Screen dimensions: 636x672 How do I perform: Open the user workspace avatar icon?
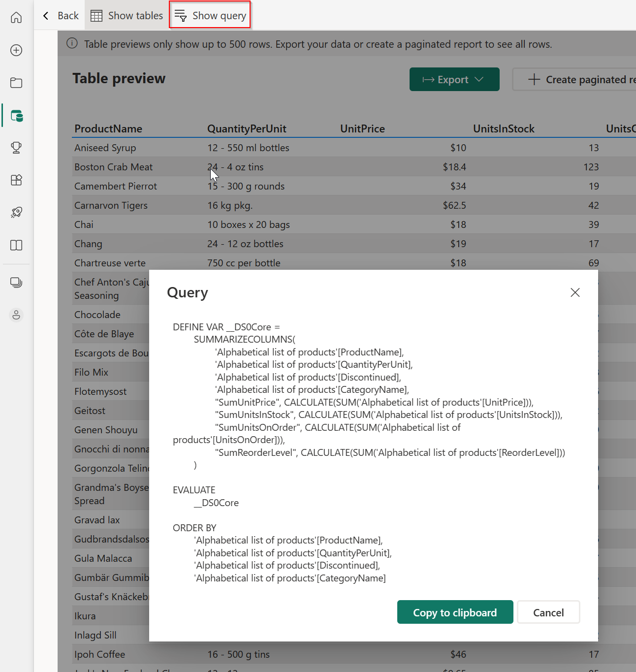[x=16, y=315]
